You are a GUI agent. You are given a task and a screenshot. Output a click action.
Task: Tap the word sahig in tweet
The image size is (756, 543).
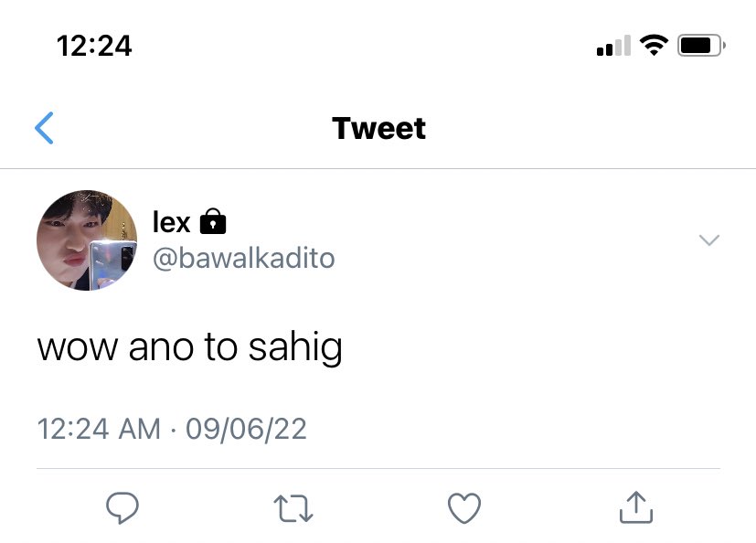click(295, 347)
